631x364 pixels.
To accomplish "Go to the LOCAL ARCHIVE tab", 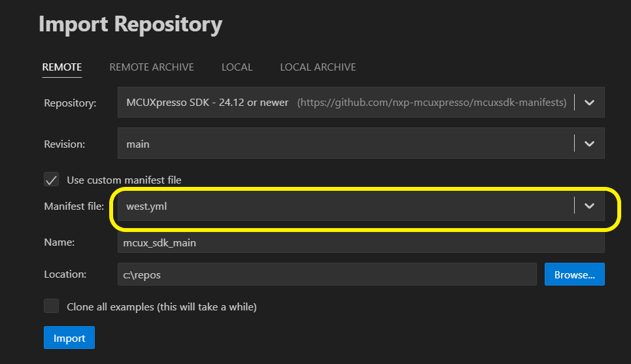I will [318, 67].
